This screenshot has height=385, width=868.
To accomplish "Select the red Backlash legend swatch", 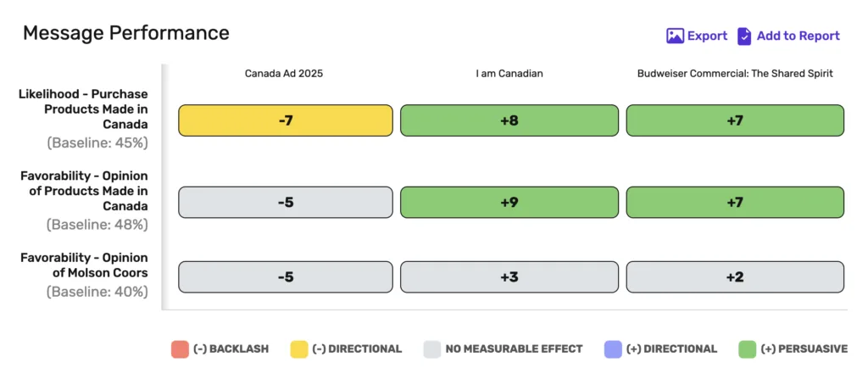I will (180, 349).
